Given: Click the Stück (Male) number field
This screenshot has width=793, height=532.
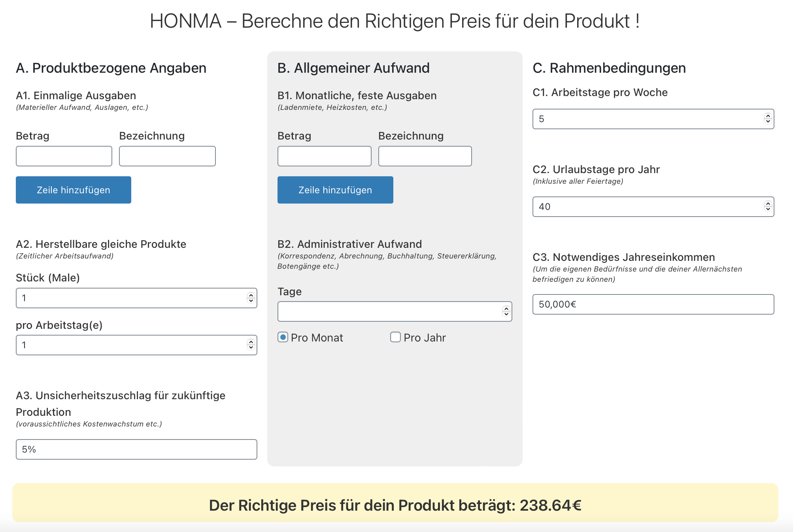Looking at the screenshot, I should point(130,298).
